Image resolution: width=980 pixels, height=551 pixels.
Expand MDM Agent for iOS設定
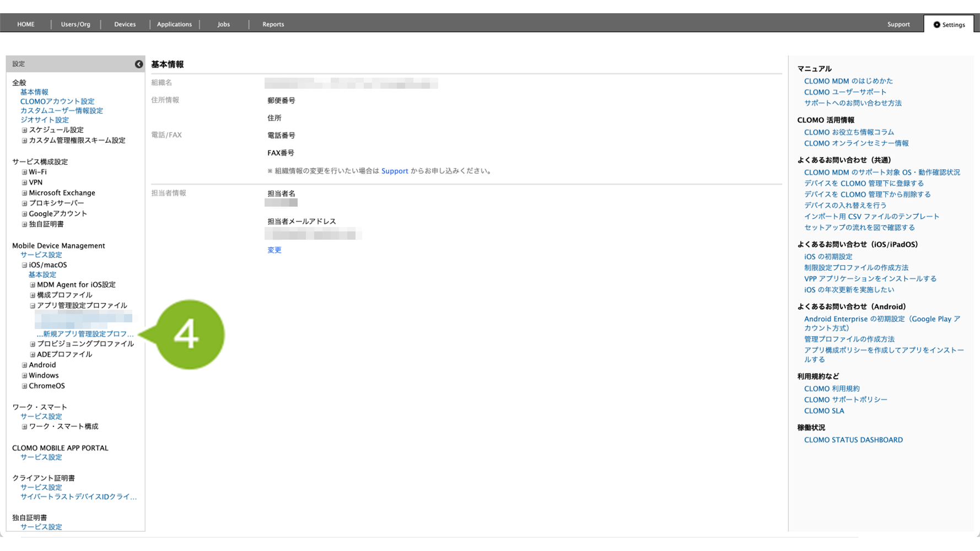point(33,285)
